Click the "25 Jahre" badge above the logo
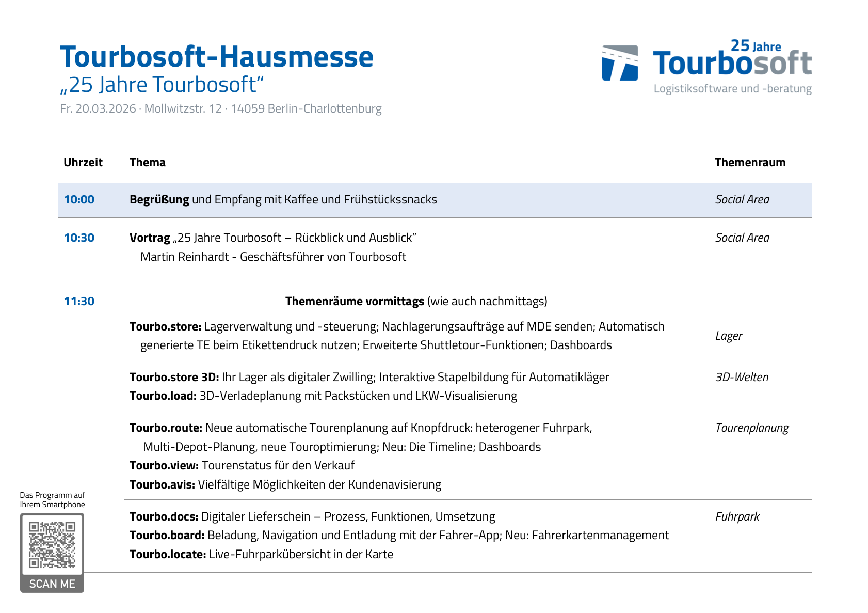868x613 pixels. (x=756, y=46)
